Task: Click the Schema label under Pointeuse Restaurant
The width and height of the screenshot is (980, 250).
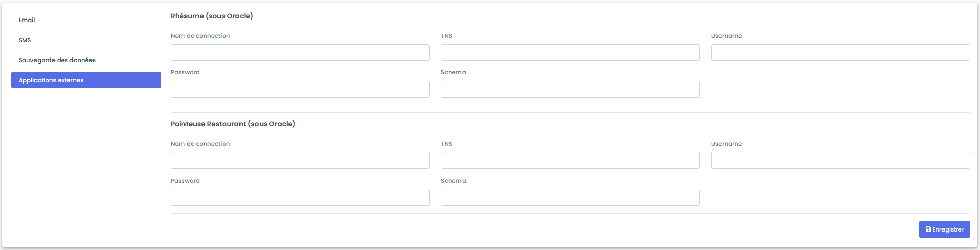Action: (x=453, y=181)
